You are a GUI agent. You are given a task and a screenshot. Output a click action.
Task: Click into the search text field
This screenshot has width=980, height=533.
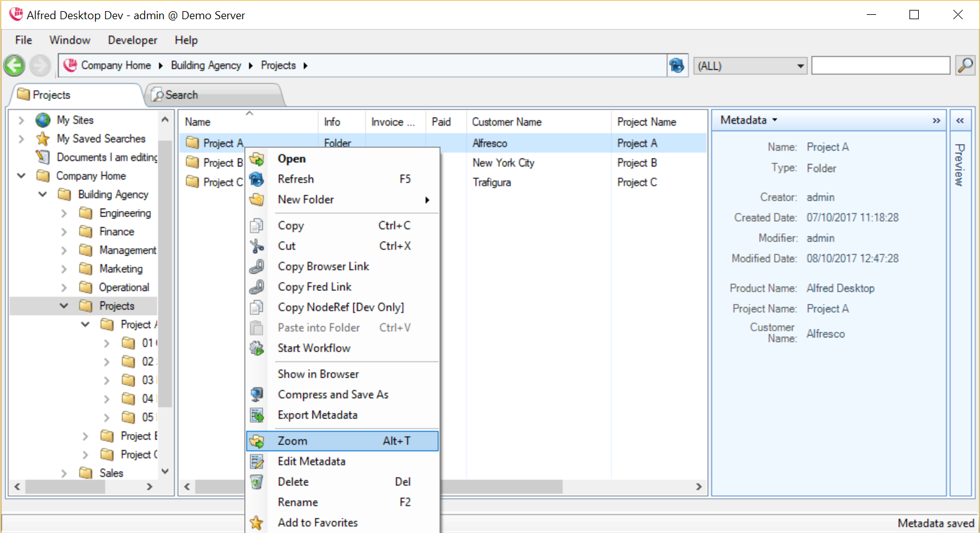880,66
